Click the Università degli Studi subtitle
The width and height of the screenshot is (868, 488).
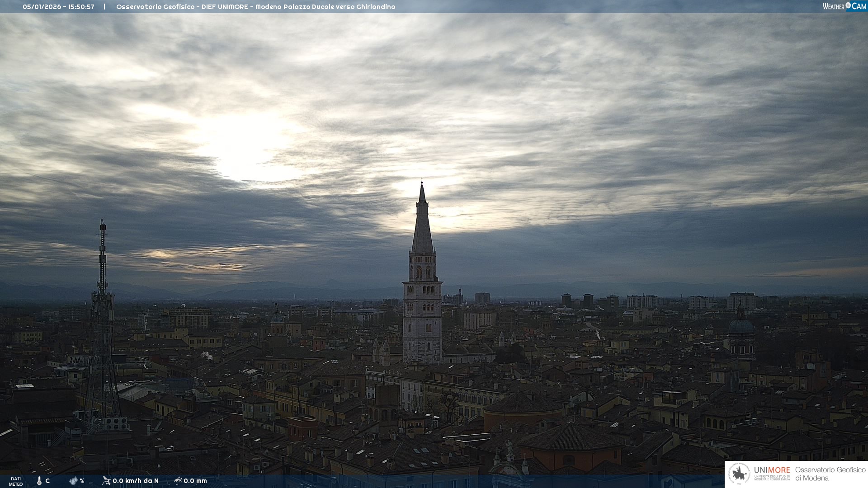(x=772, y=478)
